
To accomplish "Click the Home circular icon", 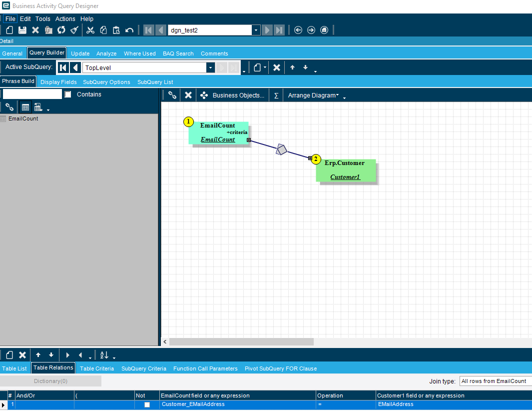I will click(324, 30).
